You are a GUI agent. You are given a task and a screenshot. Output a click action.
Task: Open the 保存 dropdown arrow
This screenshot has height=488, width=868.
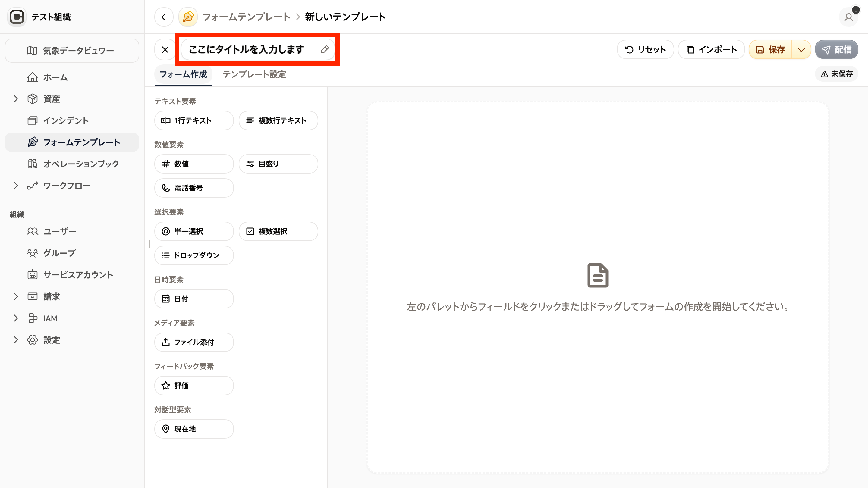801,49
